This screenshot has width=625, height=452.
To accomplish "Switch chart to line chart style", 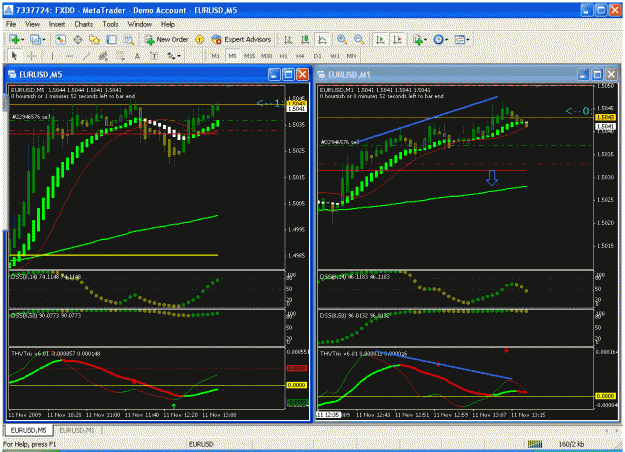I will (322, 39).
